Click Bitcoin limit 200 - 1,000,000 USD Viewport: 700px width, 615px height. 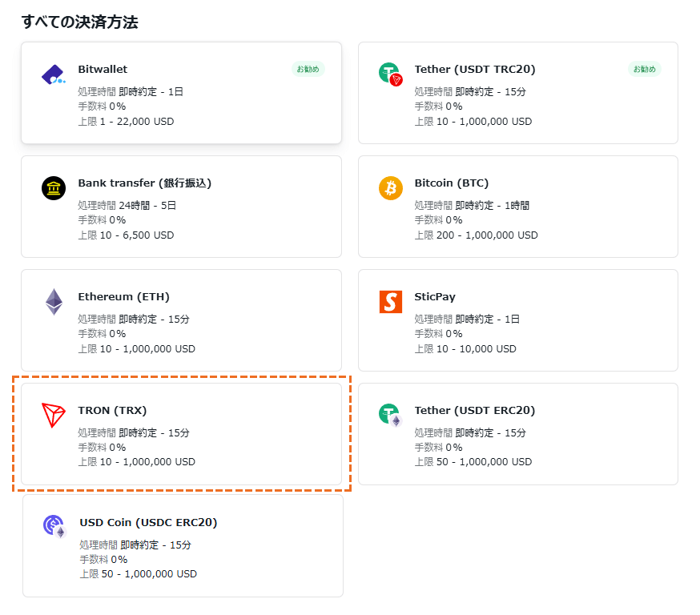point(476,235)
